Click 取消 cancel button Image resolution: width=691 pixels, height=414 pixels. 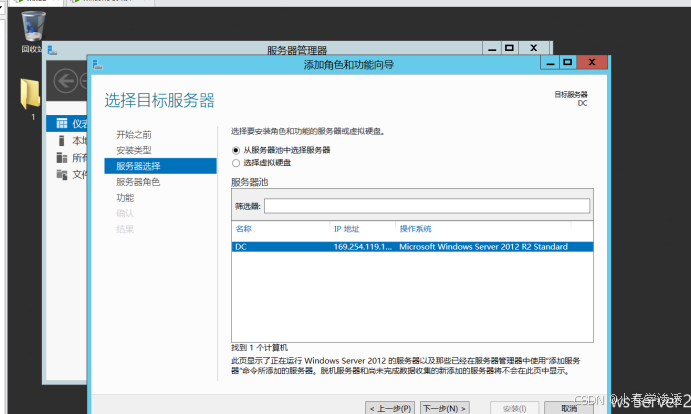point(568,408)
